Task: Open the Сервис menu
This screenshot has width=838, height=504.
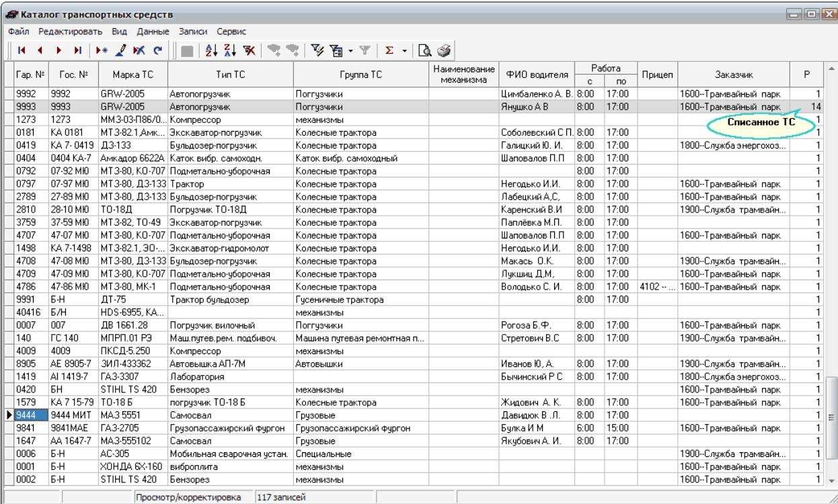Action: coord(231,32)
